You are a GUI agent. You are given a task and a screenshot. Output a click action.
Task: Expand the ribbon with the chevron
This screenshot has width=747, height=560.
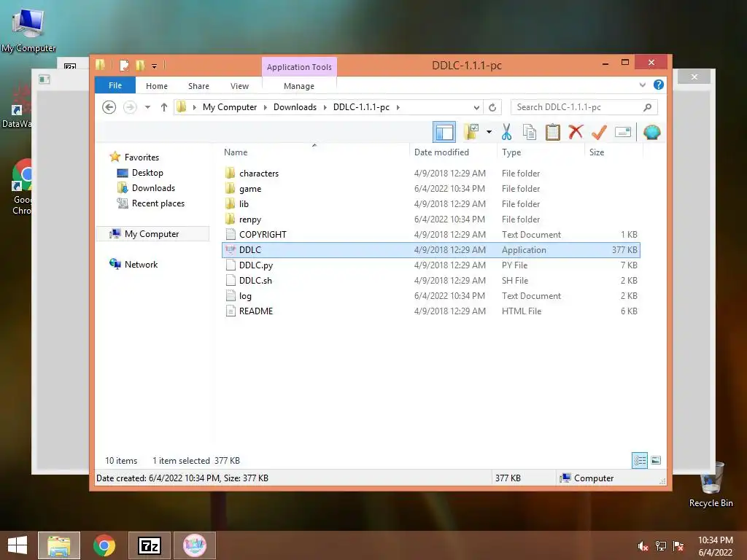point(642,85)
